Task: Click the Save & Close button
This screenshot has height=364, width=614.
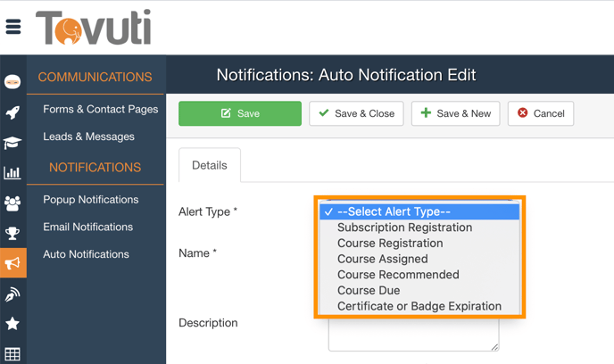Action: pyautogui.click(x=356, y=113)
